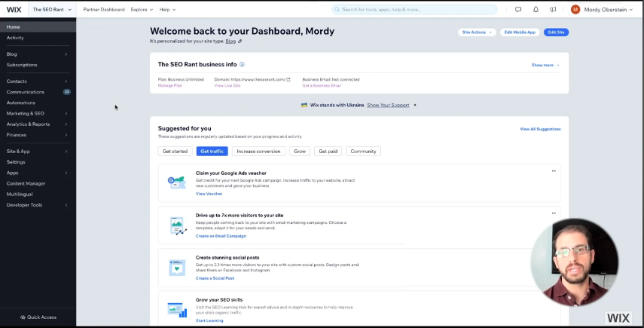The image size is (644, 328).
Task: Expand Show more business info
Action: point(545,65)
